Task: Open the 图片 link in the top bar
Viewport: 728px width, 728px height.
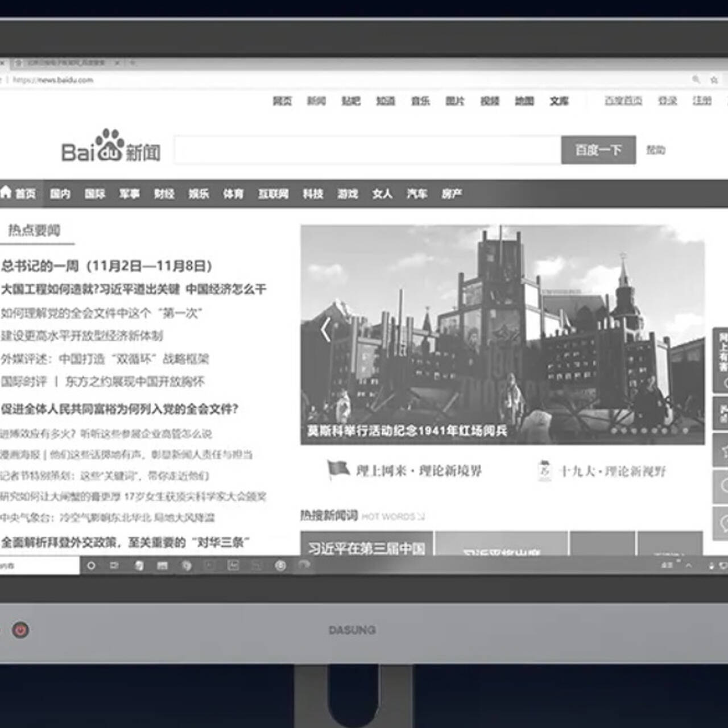Action: (455, 101)
